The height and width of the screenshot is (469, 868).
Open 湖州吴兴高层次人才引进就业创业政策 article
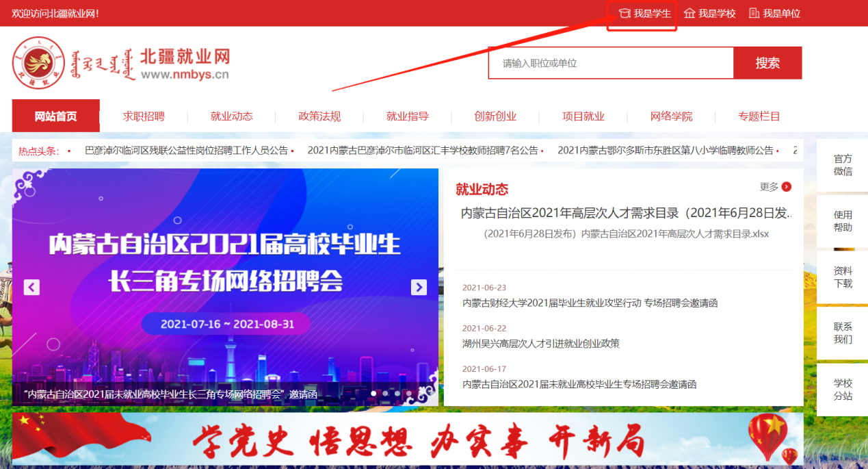[x=541, y=344]
